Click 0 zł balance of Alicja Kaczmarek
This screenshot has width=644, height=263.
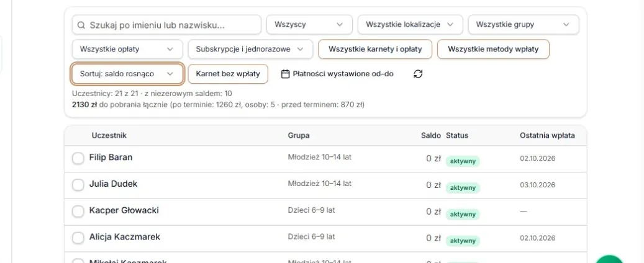433,238
